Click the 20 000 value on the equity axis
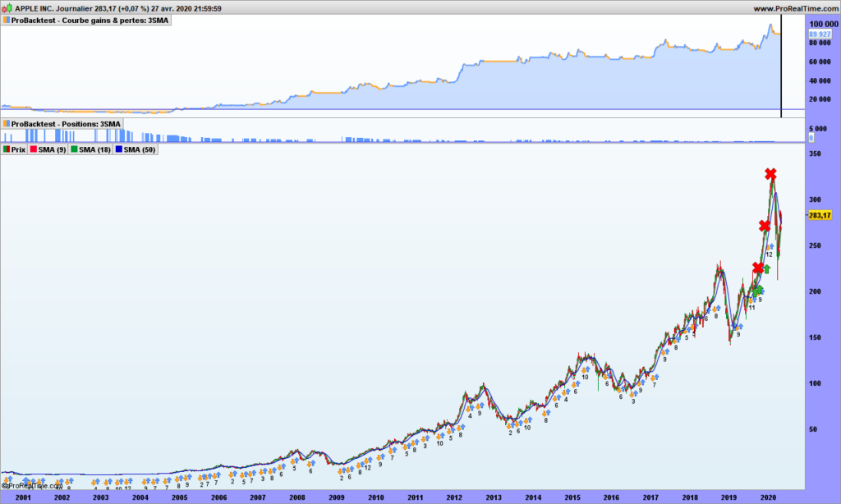This screenshot has height=504, width=841. click(x=820, y=99)
